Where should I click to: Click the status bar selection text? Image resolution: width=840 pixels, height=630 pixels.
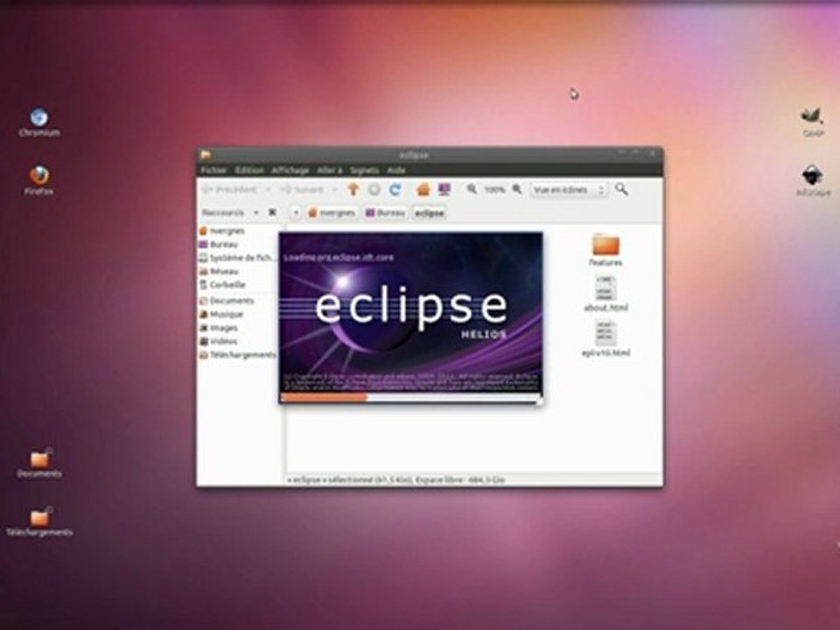pyautogui.click(x=396, y=479)
